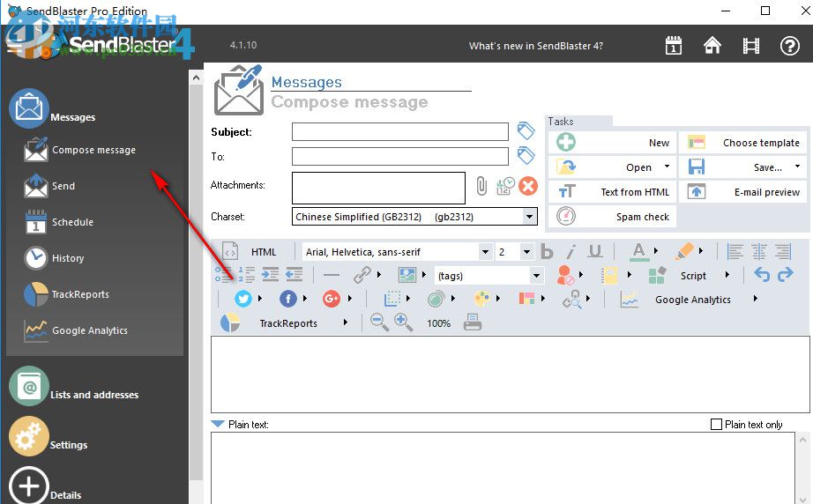Collapse the Plain text section triangle
This screenshot has height=504, width=813.
218,424
